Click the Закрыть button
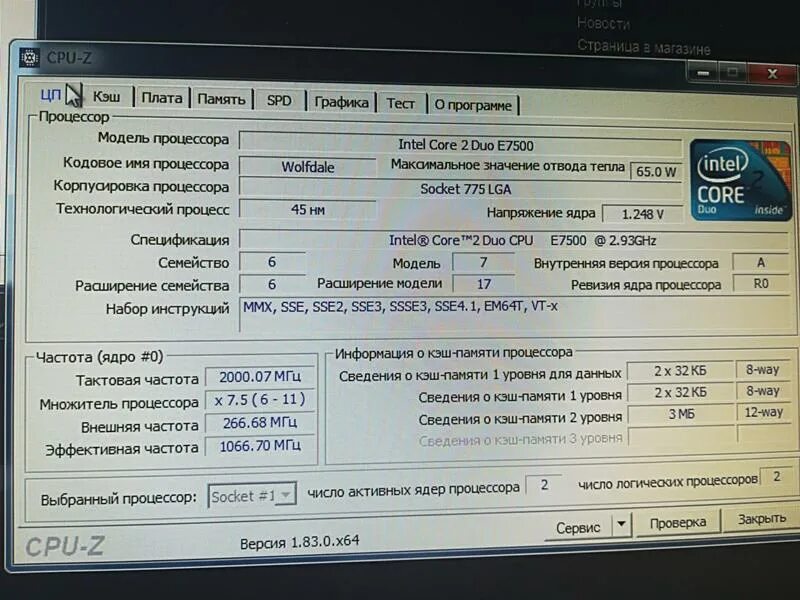 click(762, 519)
